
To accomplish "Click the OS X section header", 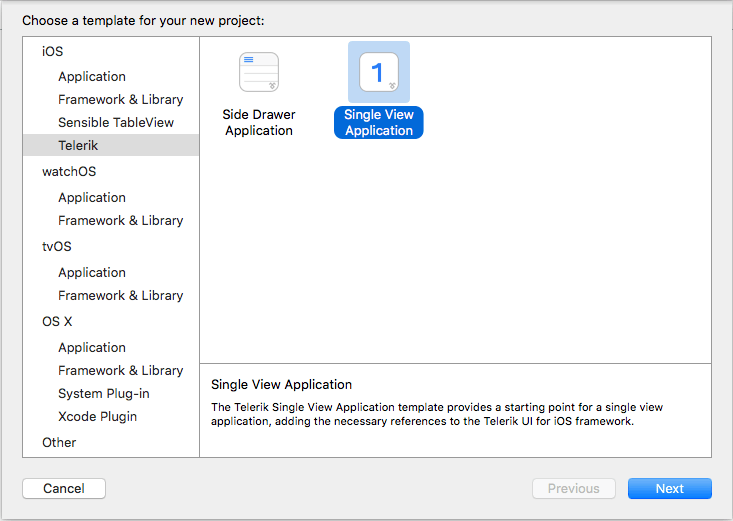I will click(x=57, y=321).
